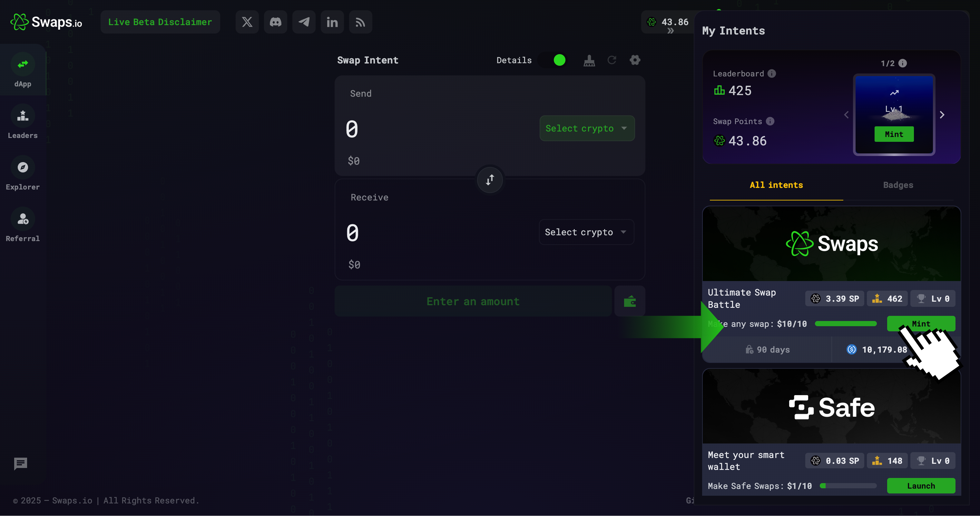Screen dimensions: 980x516
Task: Switch to the Badges tab
Action: coord(898,185)
